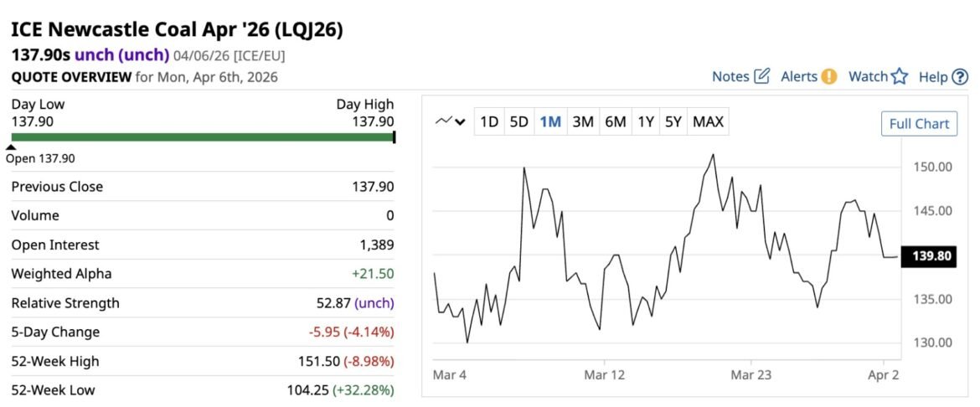Image resolution: width=980 pixels, height=407 pixels.
Task: Switch to the 5Y chart view
Action: pyautogui.click(x=673, y=122)
